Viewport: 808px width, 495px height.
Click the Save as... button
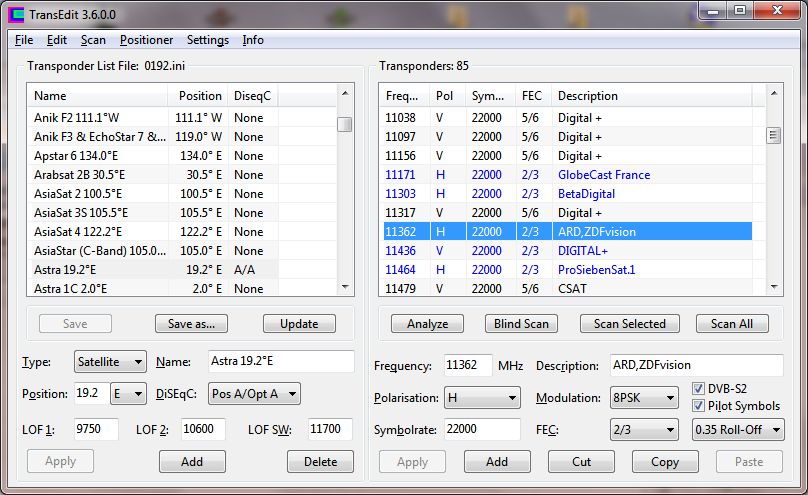click(191, 324)
